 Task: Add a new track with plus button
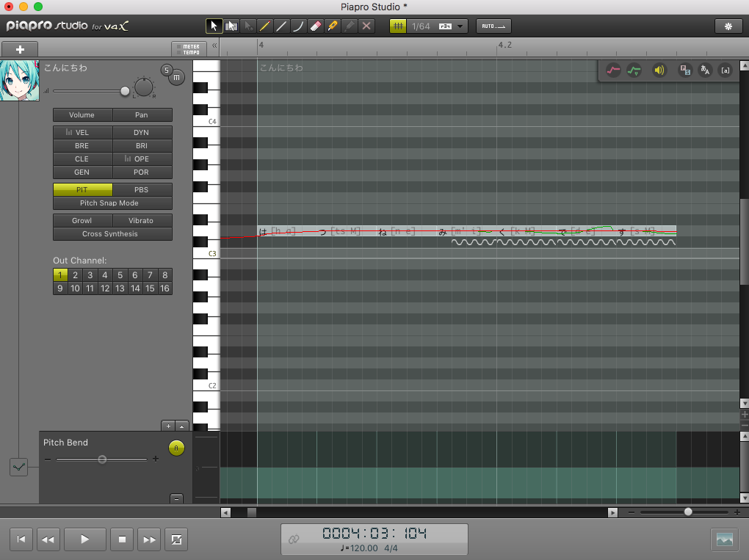point(20,49)
